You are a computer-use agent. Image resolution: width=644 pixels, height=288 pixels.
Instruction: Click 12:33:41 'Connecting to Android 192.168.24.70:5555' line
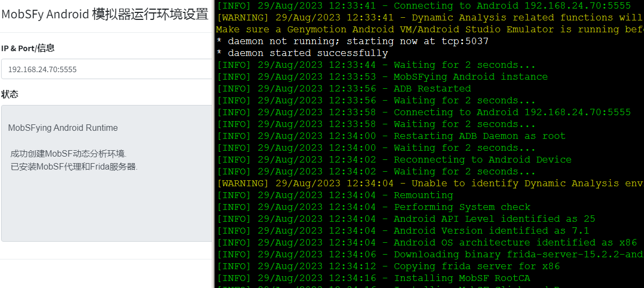(x=424, y=6)
